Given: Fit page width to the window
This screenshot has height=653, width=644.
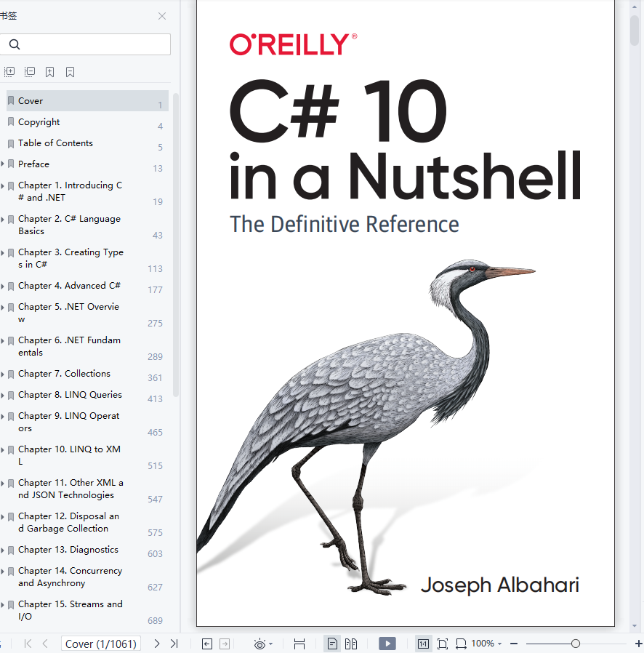Looking at the screenshot, I should [x=462, y=644].
